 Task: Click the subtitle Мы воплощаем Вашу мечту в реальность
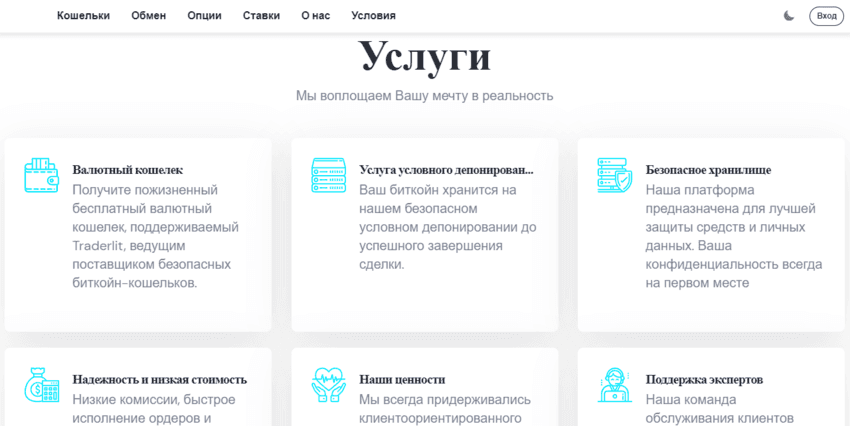(424, 96)
